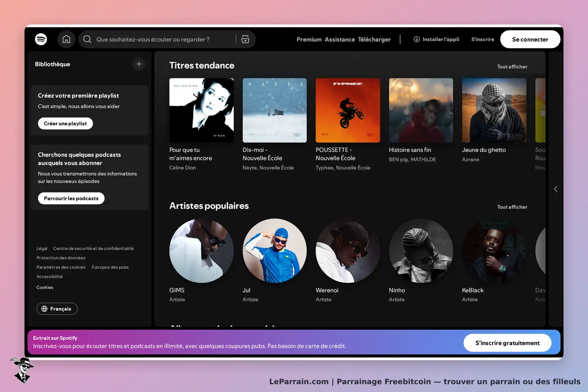This screenshot has width=588, height=392.
Task: Open Céline Dion D'eux album cover
Action: pyautogui.click(x=201, y=110)
